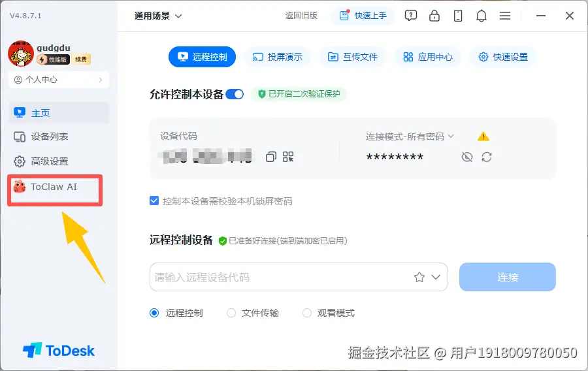The height and width of the screenshot is (371, 588).
Task: Open 高级设置 in sidebar
Action: click(59, 161)
